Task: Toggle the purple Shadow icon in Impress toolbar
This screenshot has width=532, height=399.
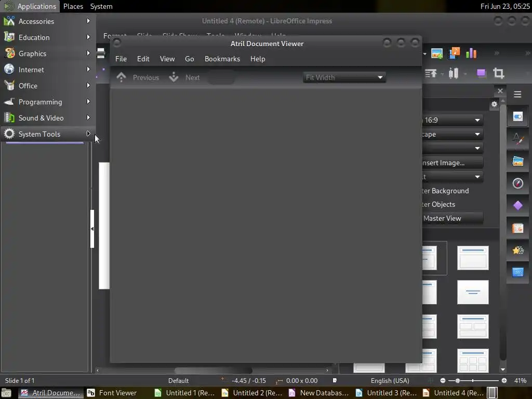Action: pyautogui.click(x=481, y=73)
